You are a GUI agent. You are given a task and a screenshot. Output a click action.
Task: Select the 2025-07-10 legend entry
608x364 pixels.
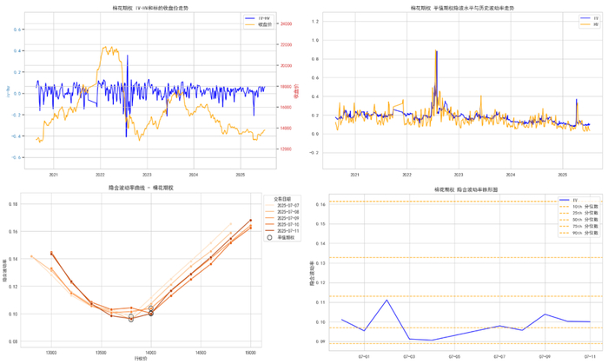282,224
